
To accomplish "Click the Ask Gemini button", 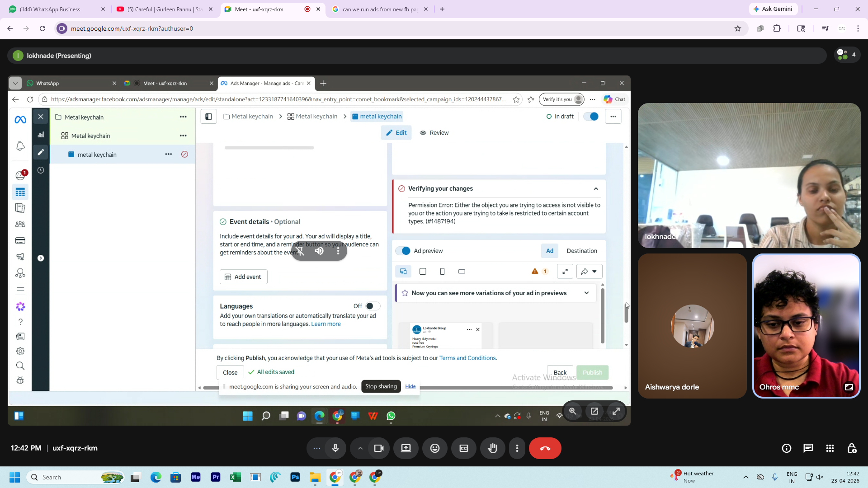I will (x=773, y=9).
